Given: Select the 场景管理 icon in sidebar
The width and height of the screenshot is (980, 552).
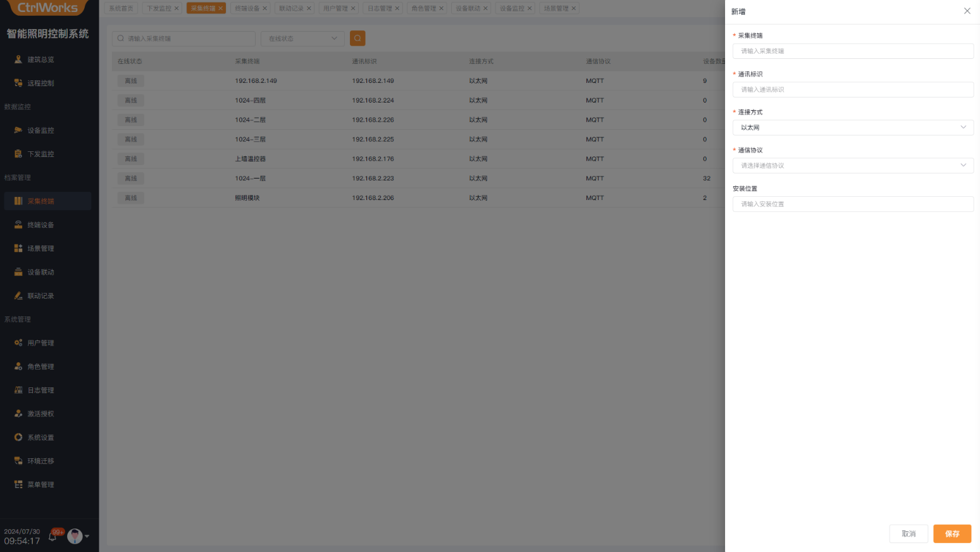Looking at the screenshot, I should [18, 249].
